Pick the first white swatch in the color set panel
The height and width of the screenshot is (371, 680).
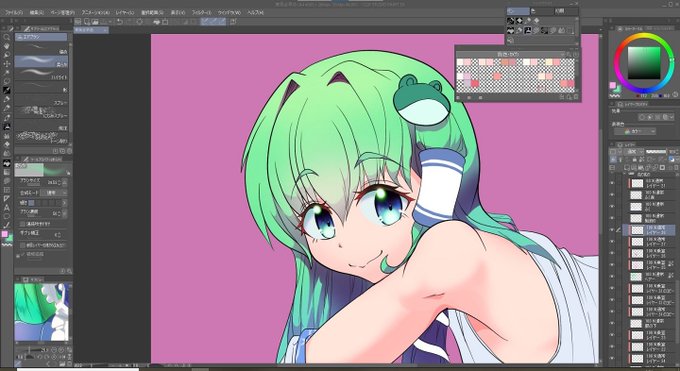click(x=460, y=62)
